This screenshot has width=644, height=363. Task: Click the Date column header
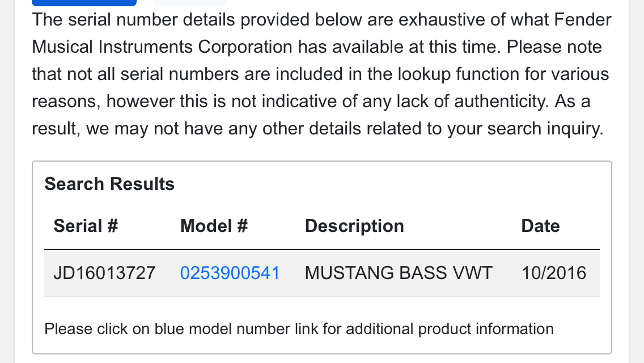540,226
